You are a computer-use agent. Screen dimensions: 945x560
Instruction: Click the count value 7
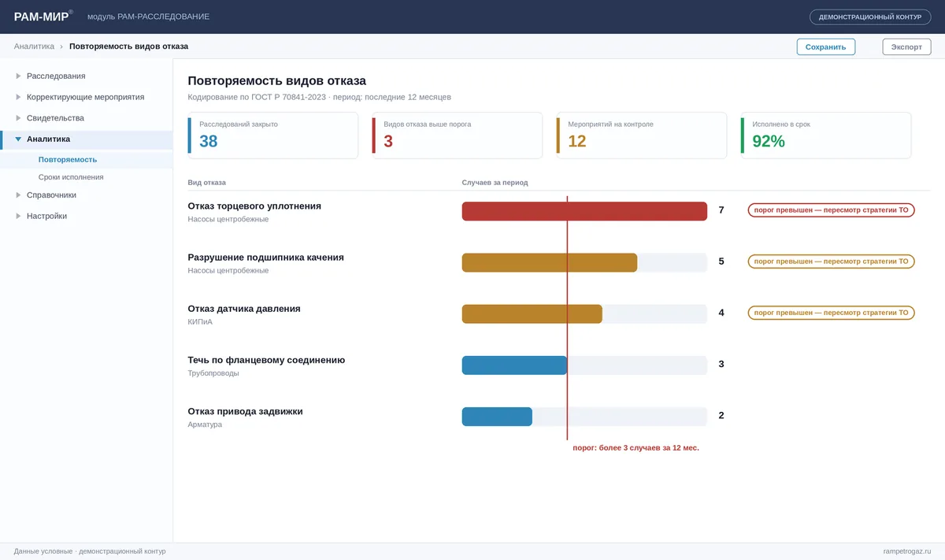(721, 210)
